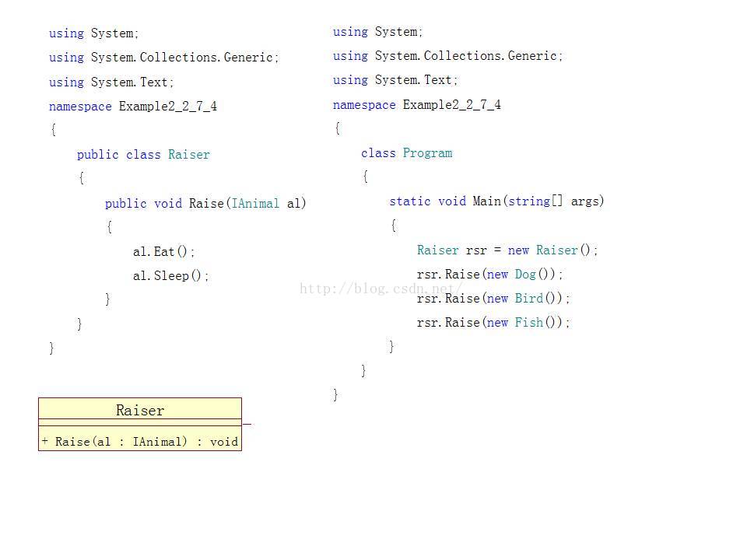
Task: Click the "rsr.Raise(new Dog());" statement
Action: (x=490, y=275)
